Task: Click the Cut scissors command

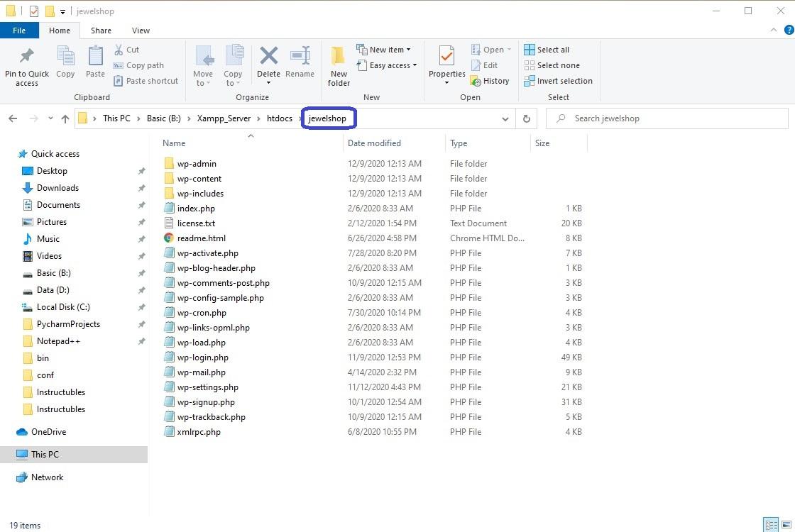Action: coord(127,50)
